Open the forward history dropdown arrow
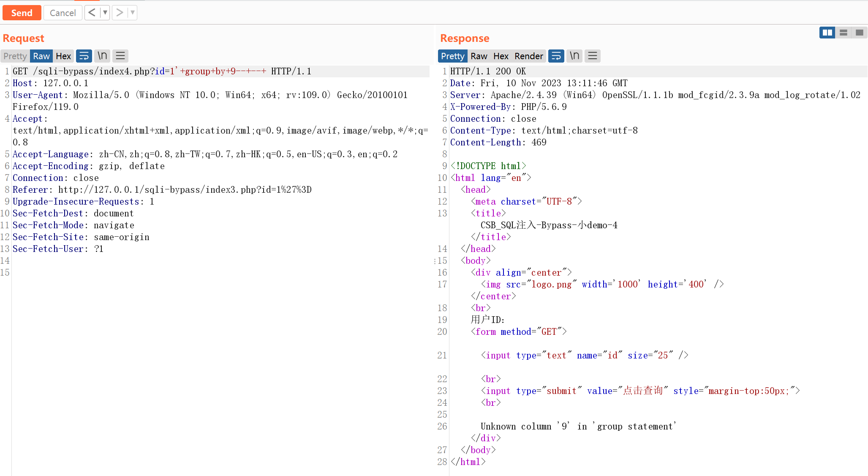Viewport: 868px width, 476px height. [133, 13]
